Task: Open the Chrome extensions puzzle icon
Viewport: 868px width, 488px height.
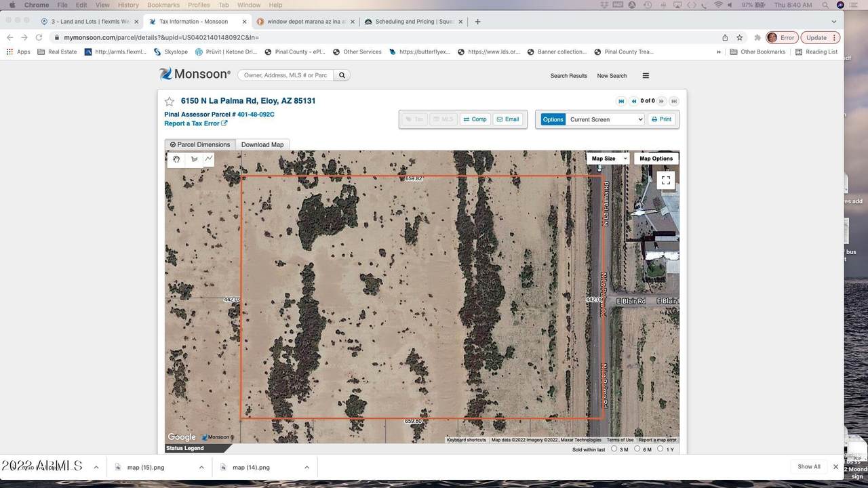Action: pyautogui.click(x=757, y=38)
